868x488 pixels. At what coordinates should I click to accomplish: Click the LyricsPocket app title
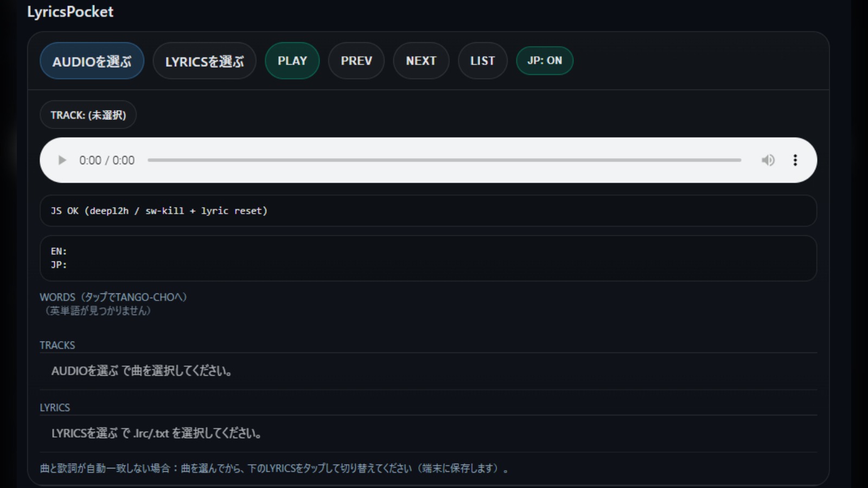tap(70, 12)
